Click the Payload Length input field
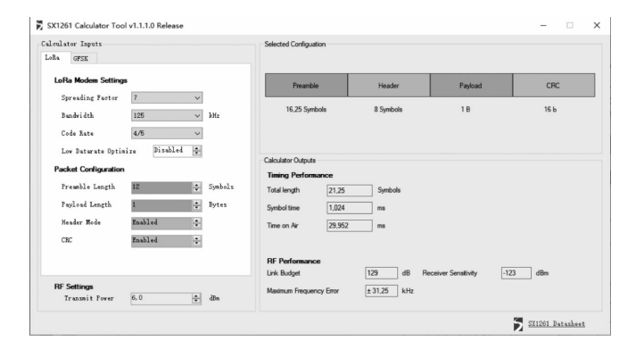The height and width of the screenshot is (341, 644). [161, 205]
